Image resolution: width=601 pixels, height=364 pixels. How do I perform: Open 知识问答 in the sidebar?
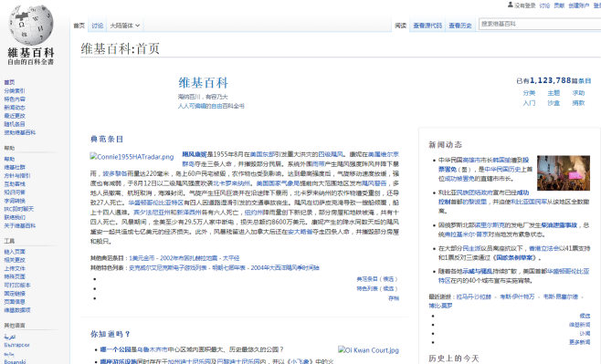coord(15,192)
